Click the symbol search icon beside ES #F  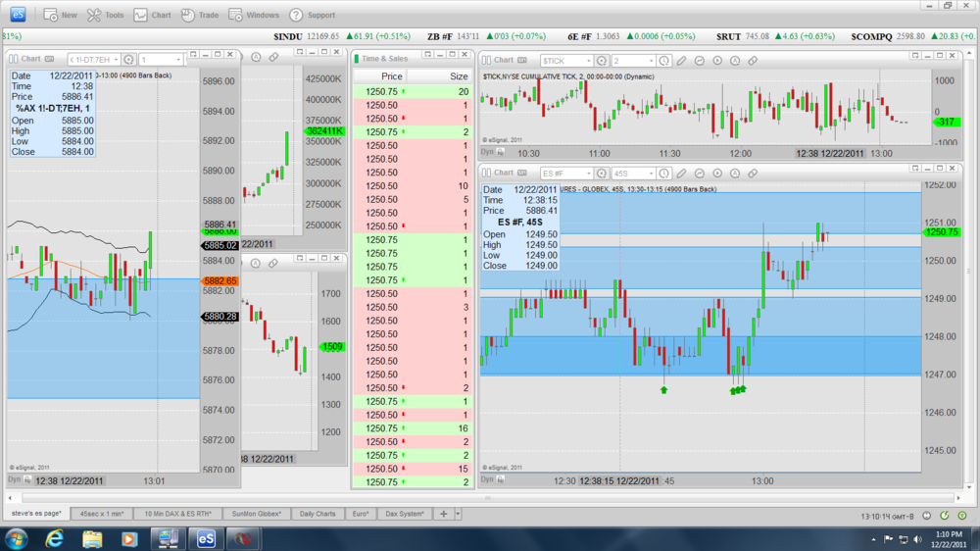coord(602,174)
